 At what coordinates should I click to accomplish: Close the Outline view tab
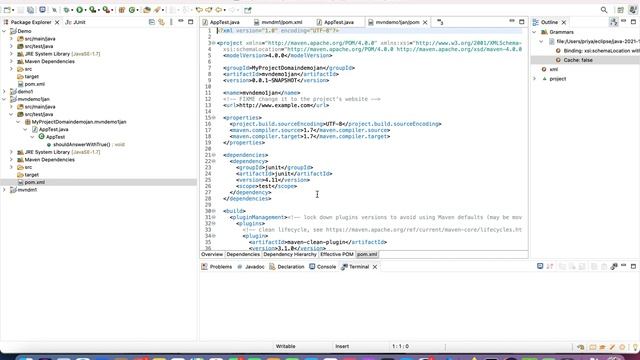pyautogui.click(x=564, y=22)
